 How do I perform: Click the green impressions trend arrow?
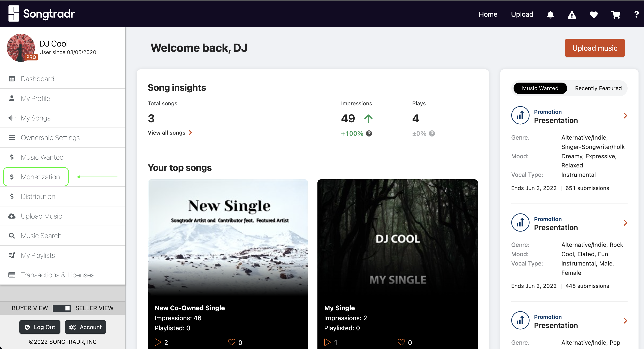coord(368,118)
